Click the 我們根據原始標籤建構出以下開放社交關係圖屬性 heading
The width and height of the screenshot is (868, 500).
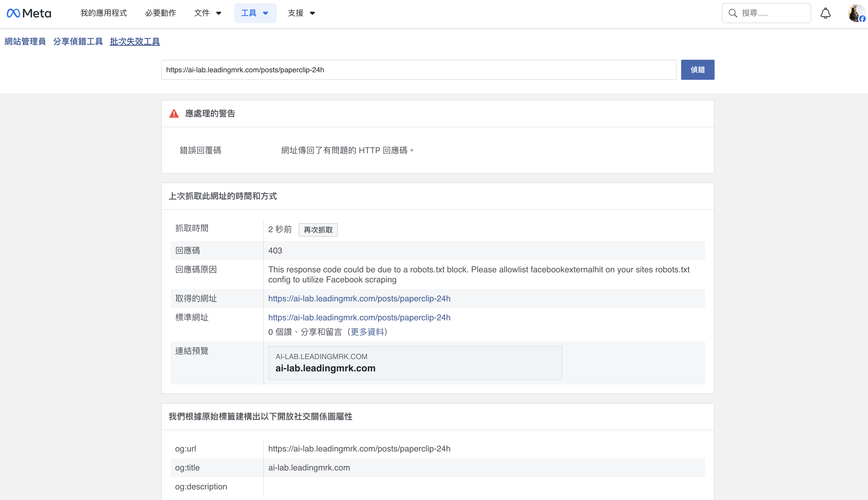(x=260, y=417)
